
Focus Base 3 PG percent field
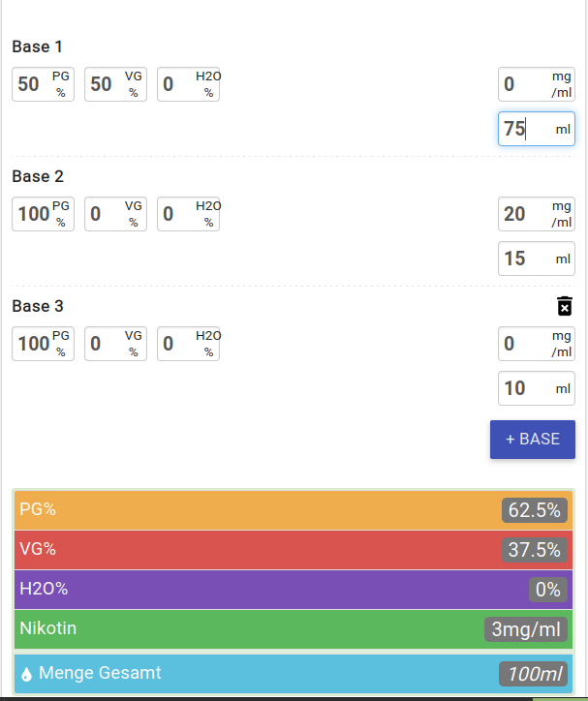coord(43,344)
